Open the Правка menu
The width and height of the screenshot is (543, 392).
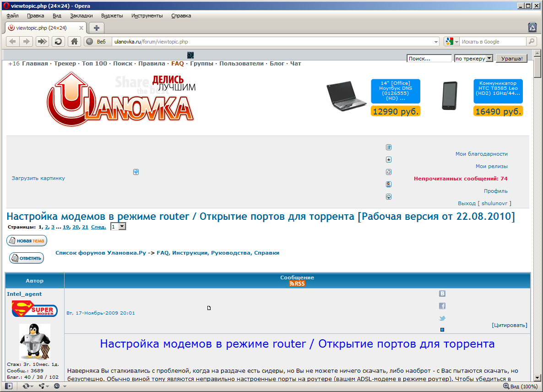tap(36, 16)
